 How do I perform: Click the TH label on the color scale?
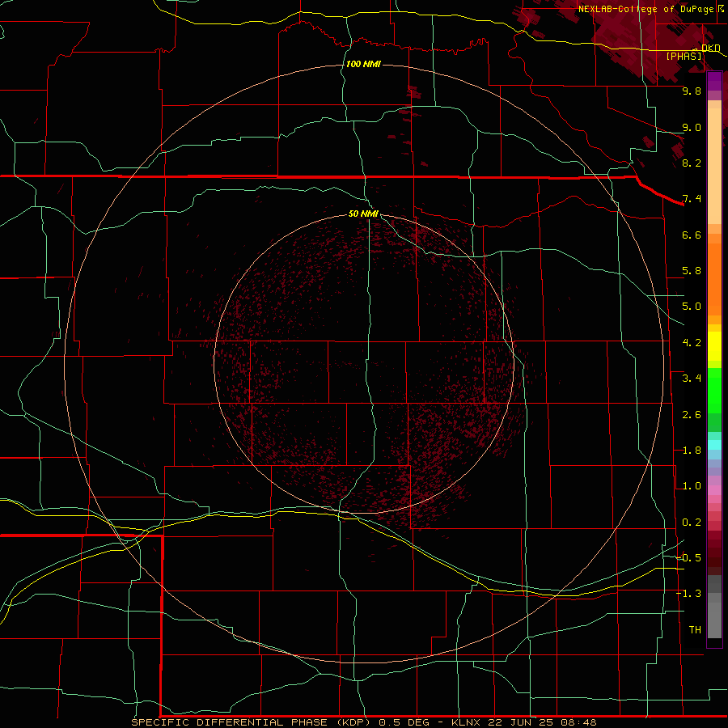click(x=695, y=629)
